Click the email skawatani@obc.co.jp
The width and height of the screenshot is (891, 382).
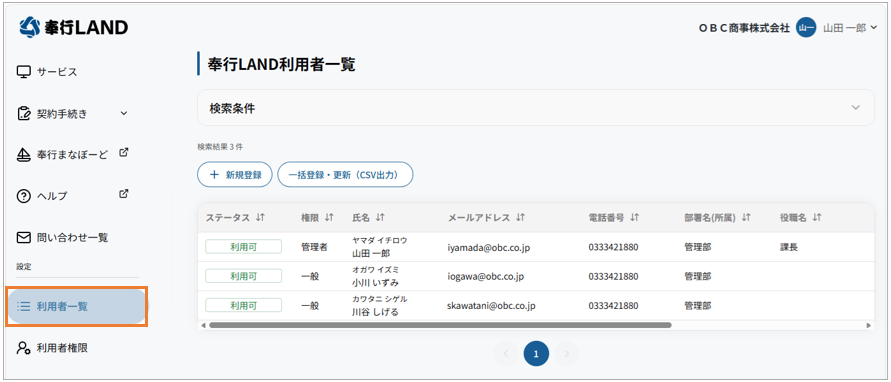click(x=492, y=306)
